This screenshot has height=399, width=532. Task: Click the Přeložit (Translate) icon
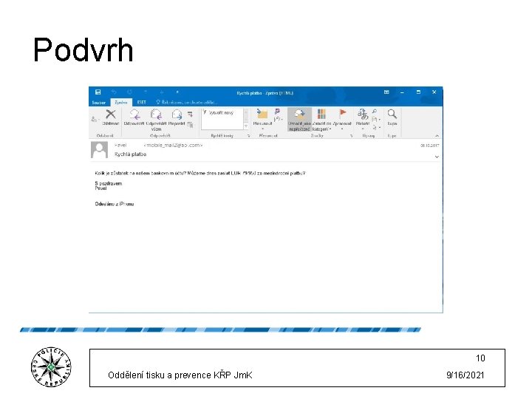pos(363,114)
